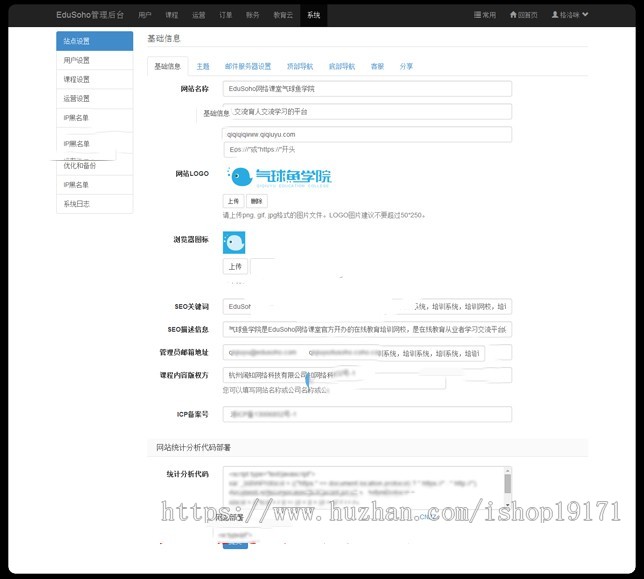Open 系统日志 in the sidebar

point(94,204)
